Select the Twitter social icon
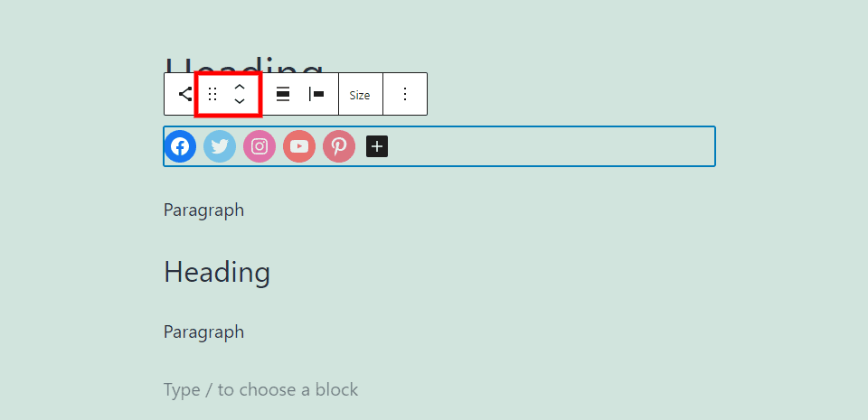This screenshot has height=420, width=868. tap(220, 146)
